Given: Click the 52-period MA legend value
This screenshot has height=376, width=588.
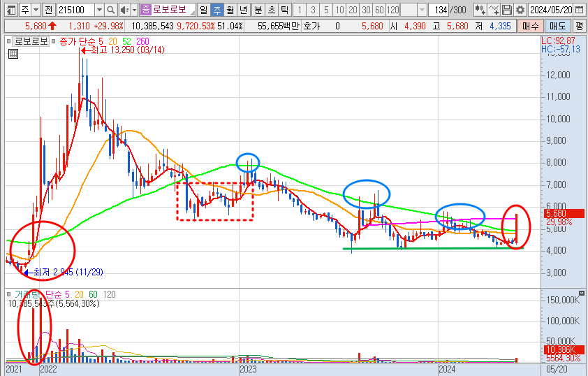Looking at the screenshot, I should click(127, 41).
